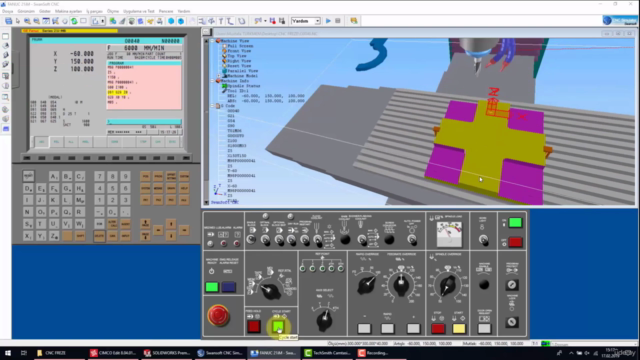Open the Görünüm menu
640x360 pixels.
point(26,11)
